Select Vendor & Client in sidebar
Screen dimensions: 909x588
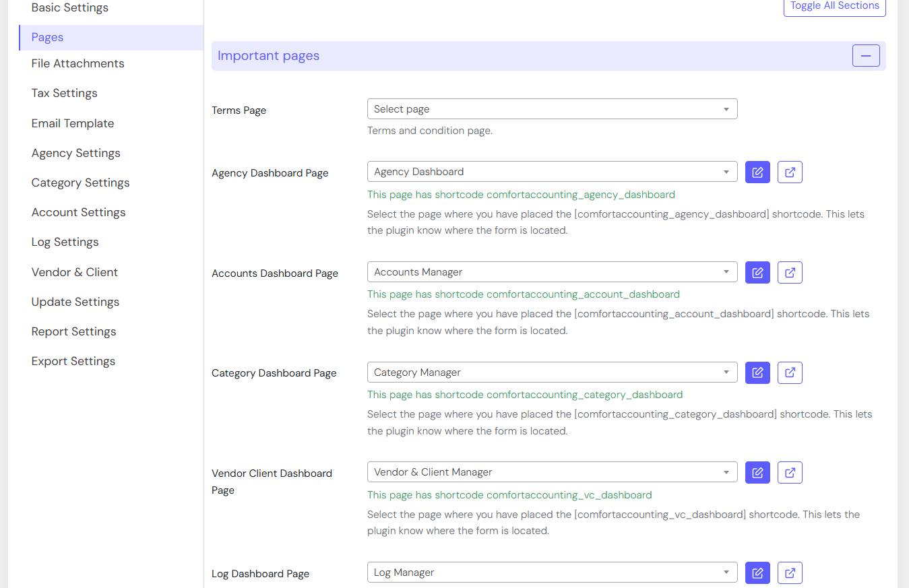pos(75,272)
